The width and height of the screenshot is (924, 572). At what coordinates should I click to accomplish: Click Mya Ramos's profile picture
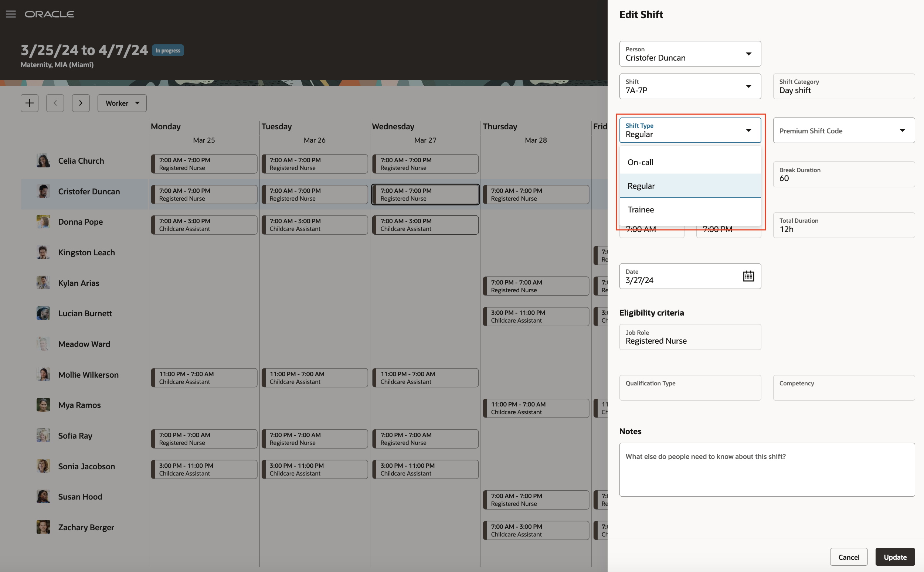[43, 405]
